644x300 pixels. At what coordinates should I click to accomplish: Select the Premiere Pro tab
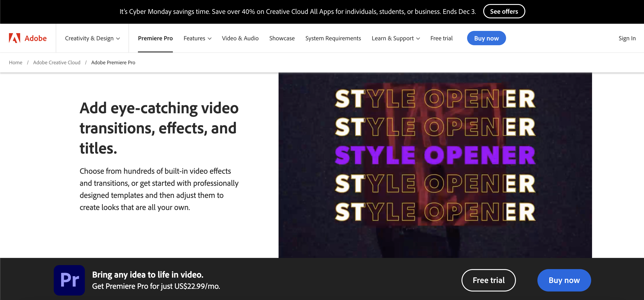pyautogui.click(x=155, y=38)
